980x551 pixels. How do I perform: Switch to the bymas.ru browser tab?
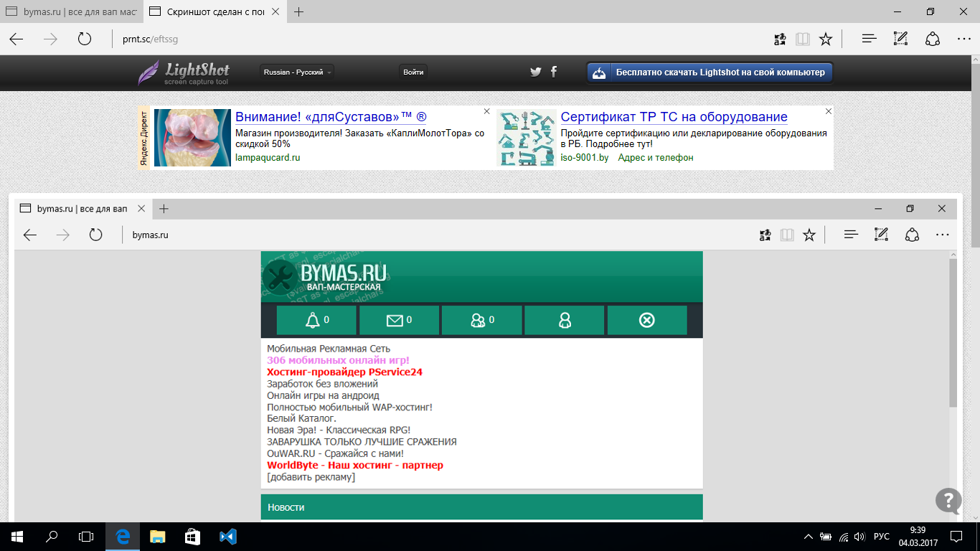click(x=72, y=12)
